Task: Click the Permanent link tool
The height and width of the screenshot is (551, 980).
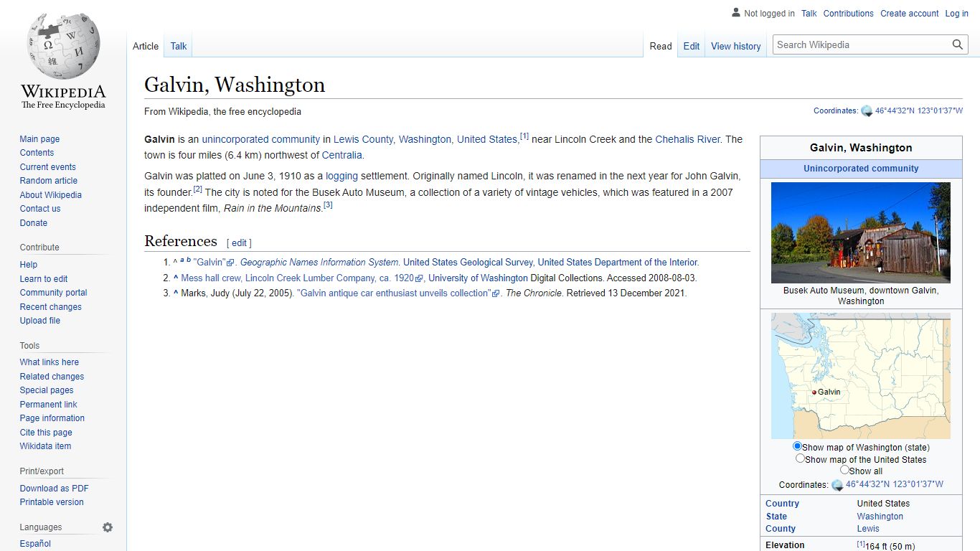Action: coord(48,405)
